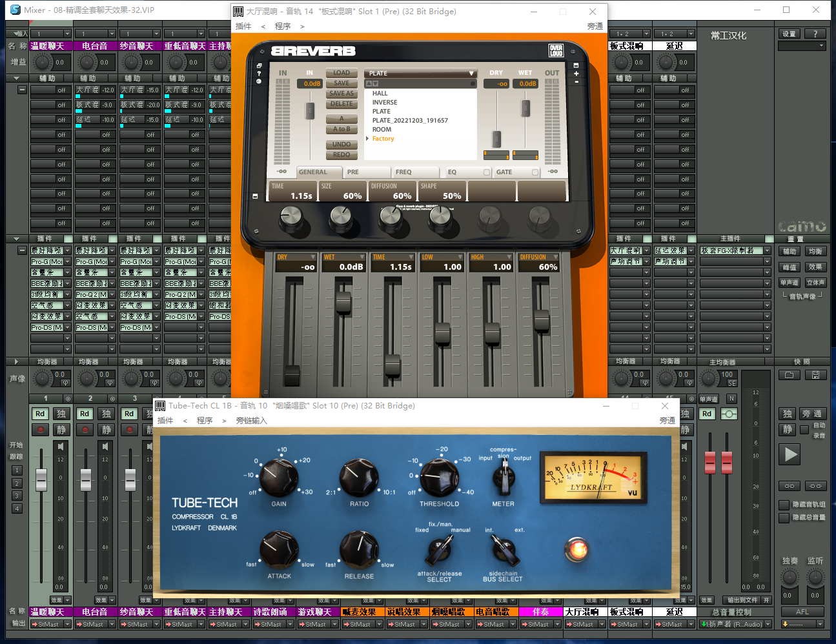836x644 pixels.
Task: Open snapshot folder icon in mixer
Action: (788, 375)
